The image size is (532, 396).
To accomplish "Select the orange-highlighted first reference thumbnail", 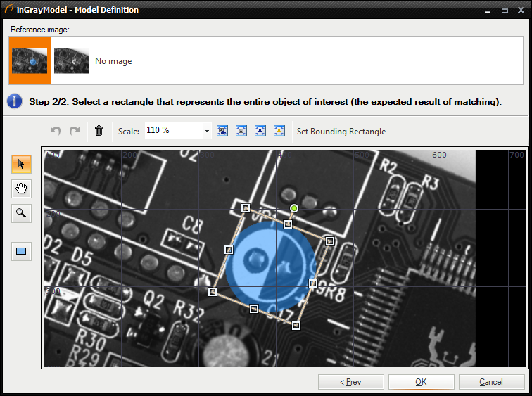I will coord(30,61).
